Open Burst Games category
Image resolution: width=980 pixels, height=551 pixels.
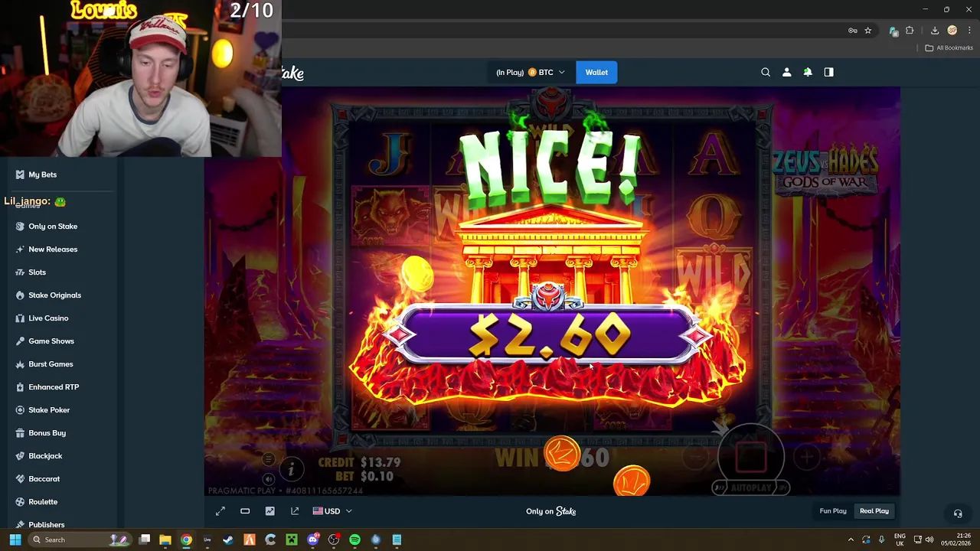click(x=51, y=364)
